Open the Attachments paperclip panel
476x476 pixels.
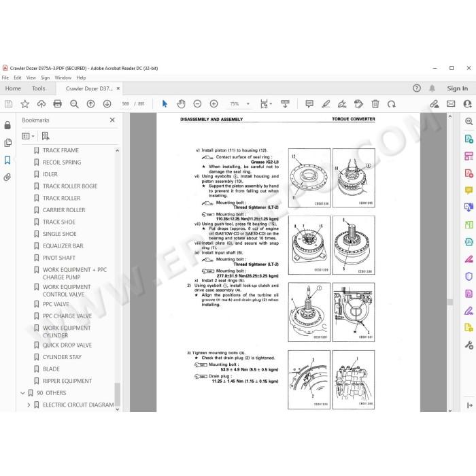pos(7,177)
